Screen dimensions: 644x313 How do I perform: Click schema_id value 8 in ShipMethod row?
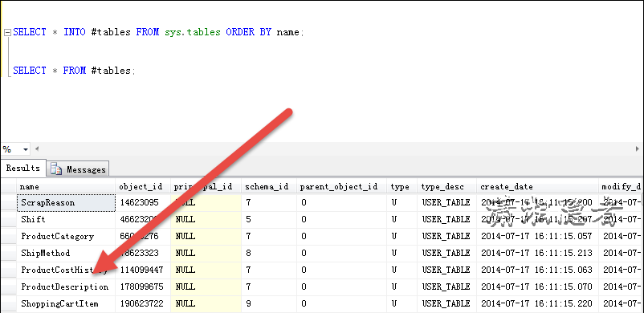point(269,254)
